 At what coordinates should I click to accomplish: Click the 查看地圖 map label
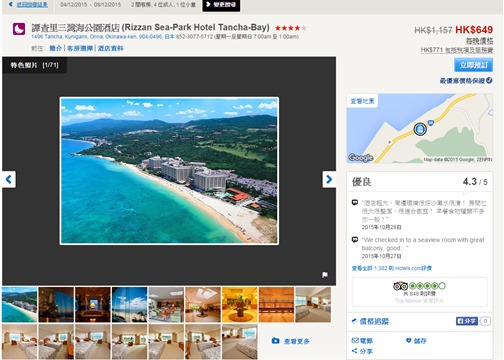[x=362, y=101]
